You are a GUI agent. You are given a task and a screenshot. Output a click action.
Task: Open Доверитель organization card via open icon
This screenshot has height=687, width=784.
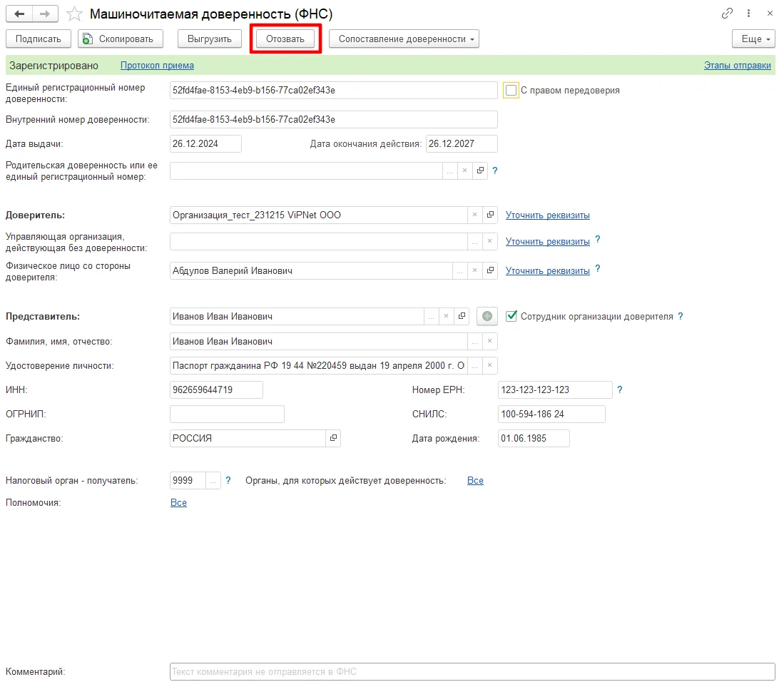[490, 215]
